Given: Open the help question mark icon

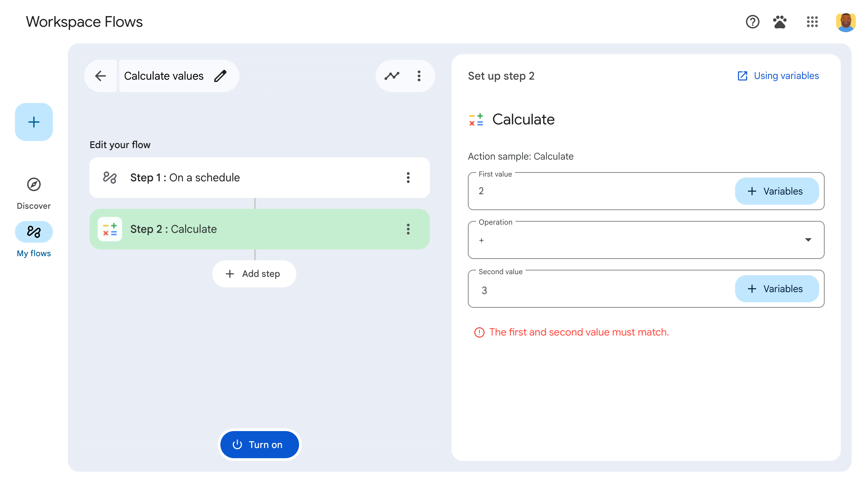Looking at the screenshot, I should pos(752,22).
